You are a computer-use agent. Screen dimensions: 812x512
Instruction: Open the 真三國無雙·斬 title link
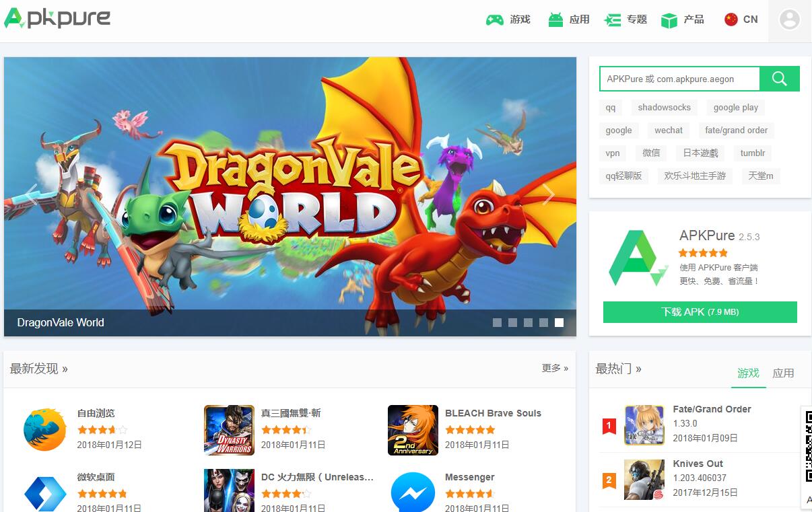pos(291,413)
